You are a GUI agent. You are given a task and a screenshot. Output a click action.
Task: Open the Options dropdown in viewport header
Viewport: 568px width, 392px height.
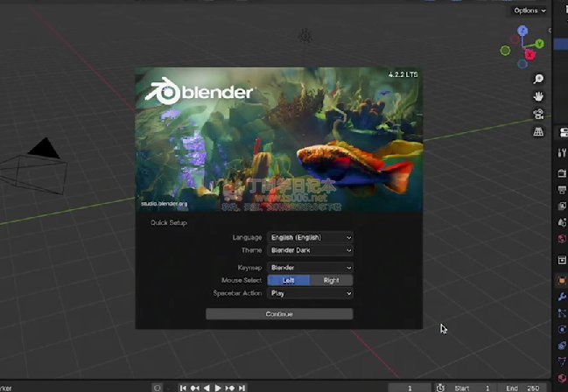tap(529, 10)
